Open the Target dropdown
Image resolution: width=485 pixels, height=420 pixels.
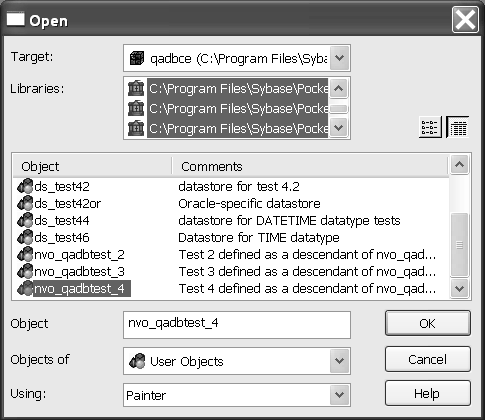pyautogui.click(x=339, y=58)
